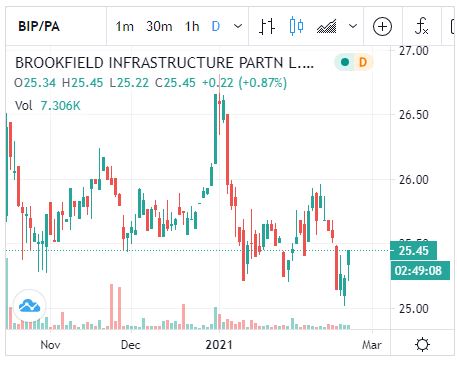Open the cloud chart logo button
Screen dimensions: 457x366
29,305
